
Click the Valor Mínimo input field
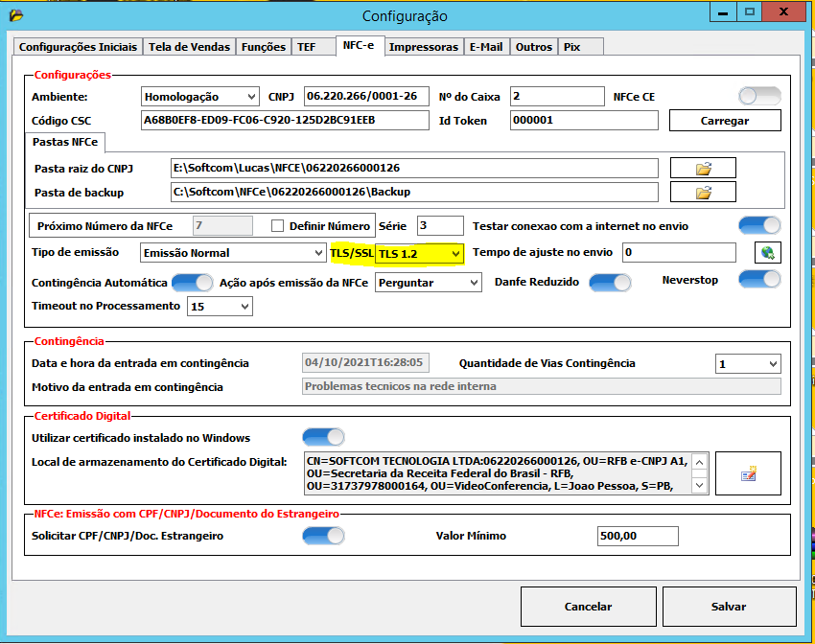point(637,537)
